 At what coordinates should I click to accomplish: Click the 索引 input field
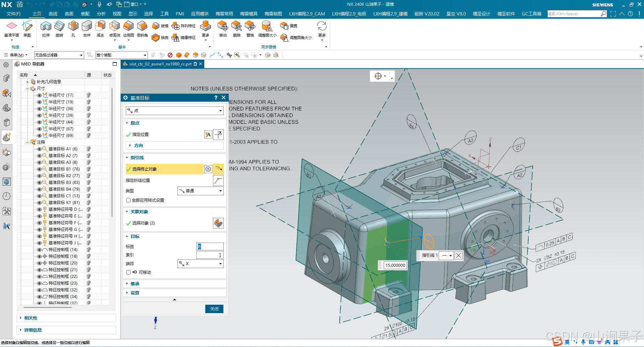tap(210, 255)
